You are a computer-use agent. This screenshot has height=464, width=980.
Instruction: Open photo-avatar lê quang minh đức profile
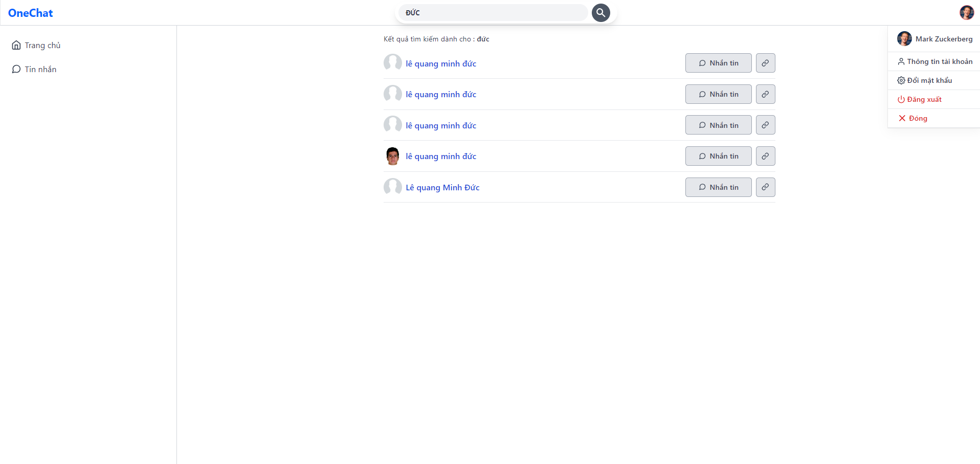441,156
